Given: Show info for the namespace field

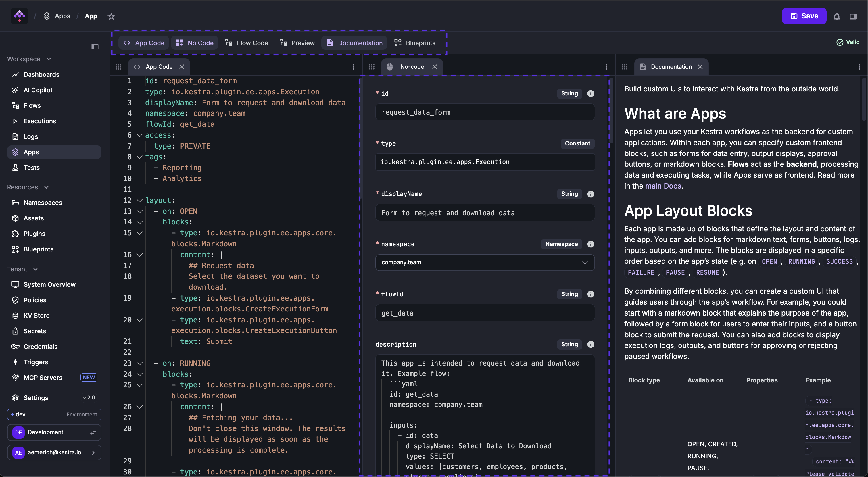Looking at the screenshot, I should tap(591, 244).
